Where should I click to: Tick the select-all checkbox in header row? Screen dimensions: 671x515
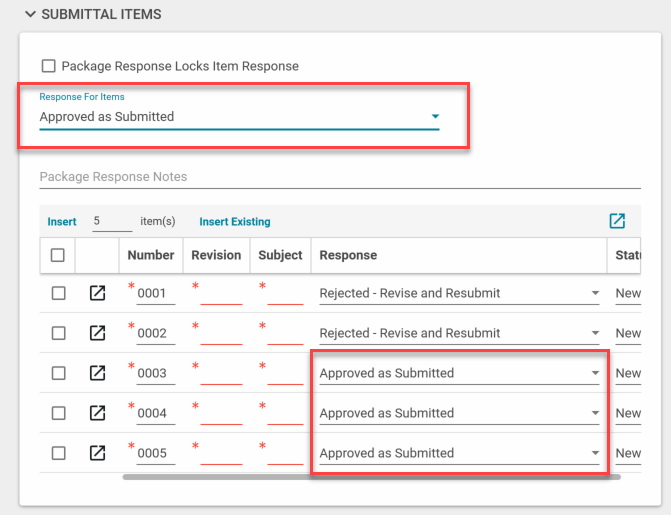(58, 255)
